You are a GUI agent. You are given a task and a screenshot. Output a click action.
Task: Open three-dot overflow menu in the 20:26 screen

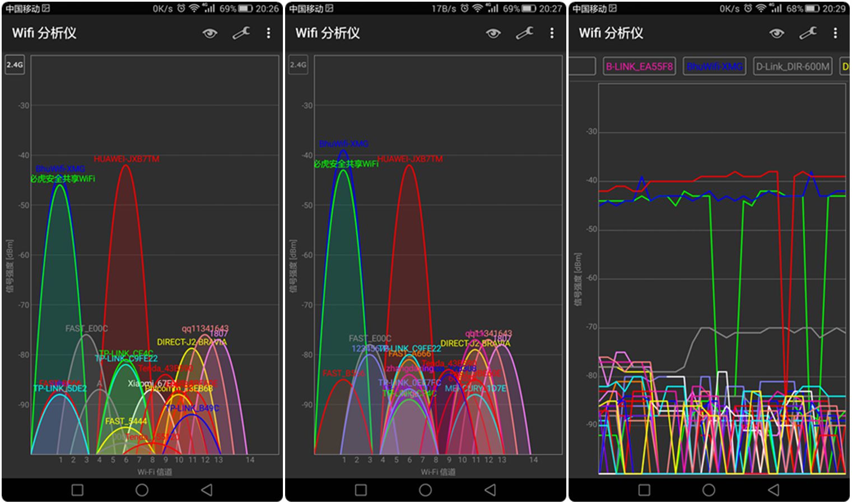pos(269,34)
